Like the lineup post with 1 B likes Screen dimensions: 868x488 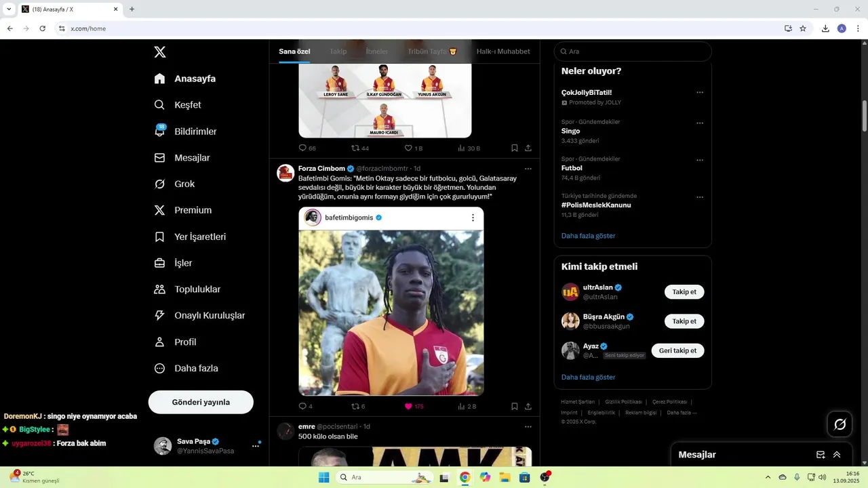413,148
